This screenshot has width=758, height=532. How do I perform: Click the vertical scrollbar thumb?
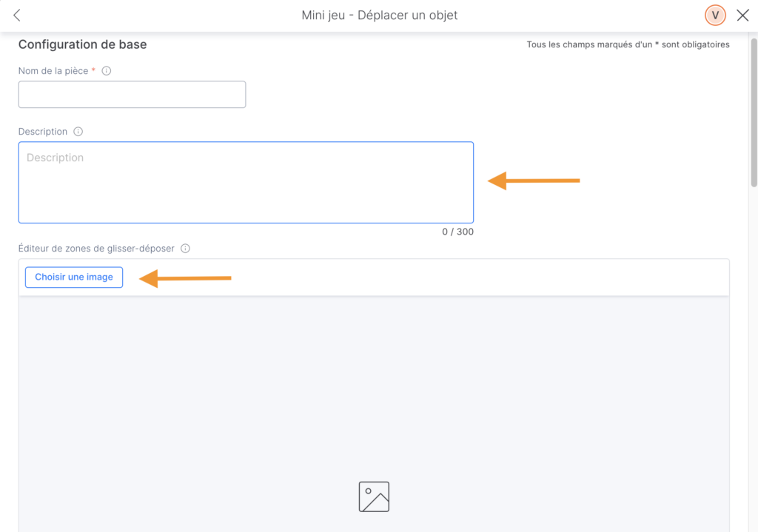point(754,111)
